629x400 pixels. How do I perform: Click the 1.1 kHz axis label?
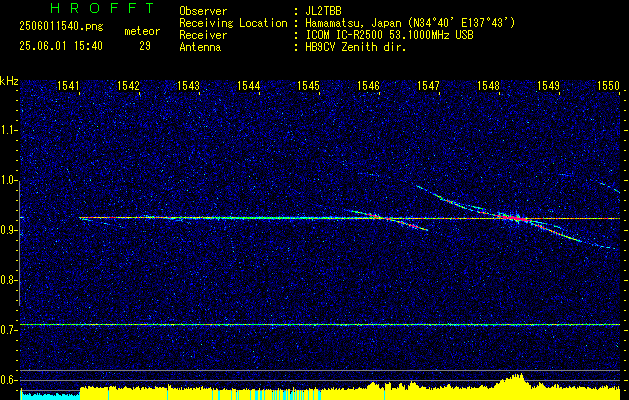click(9, 130)
